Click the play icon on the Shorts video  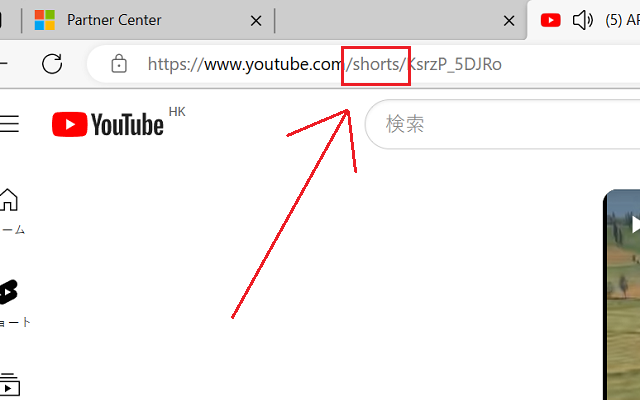(635, 224)
